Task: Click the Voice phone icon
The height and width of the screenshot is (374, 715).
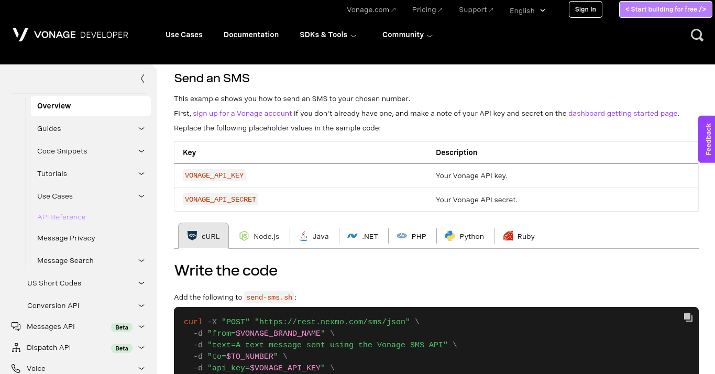Action: pos(16,368)
